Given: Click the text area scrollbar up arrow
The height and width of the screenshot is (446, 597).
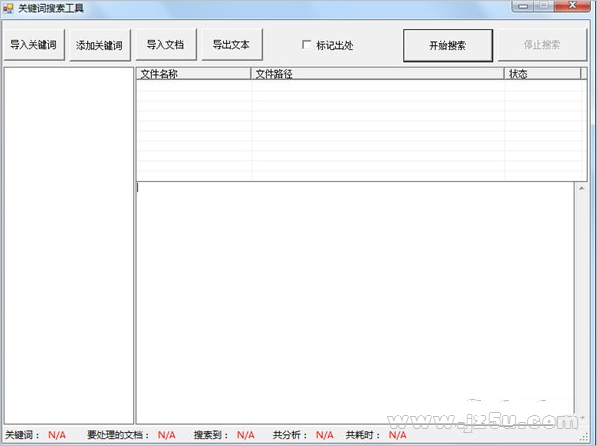Looking at the screenshot, I should pos(581,188).
